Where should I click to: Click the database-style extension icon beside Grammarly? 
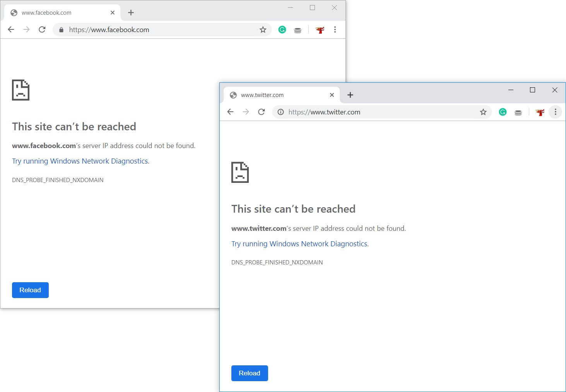click(x=298, y=29)
